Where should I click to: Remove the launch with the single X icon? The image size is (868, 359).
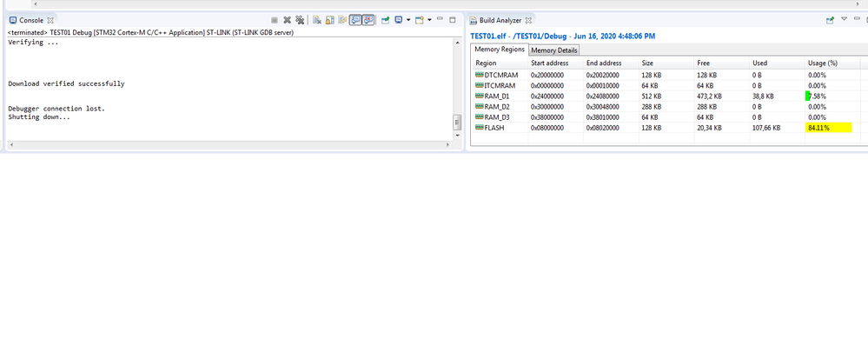288,20
